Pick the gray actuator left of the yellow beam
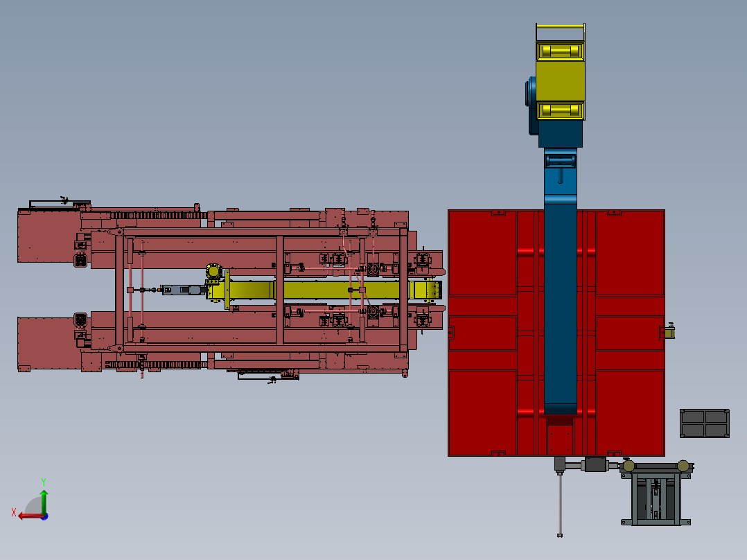The image size is (747, 560). [x=183, y=289]
